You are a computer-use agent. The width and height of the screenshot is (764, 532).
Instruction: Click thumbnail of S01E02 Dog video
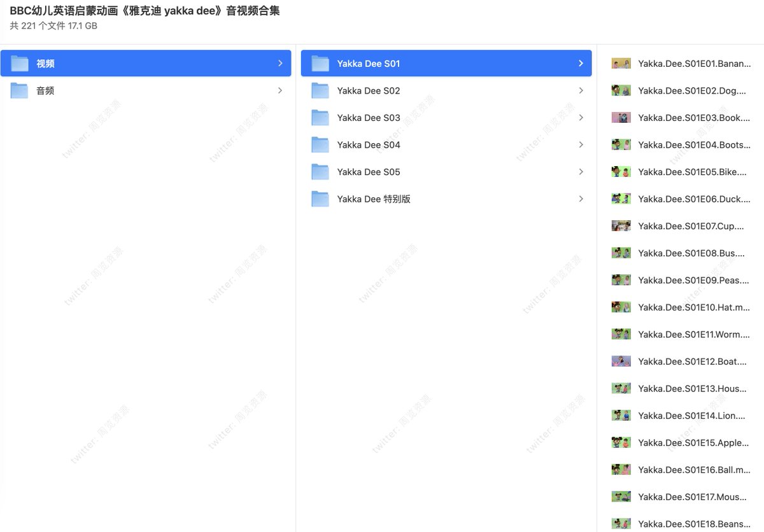click(x=621, y=90)
